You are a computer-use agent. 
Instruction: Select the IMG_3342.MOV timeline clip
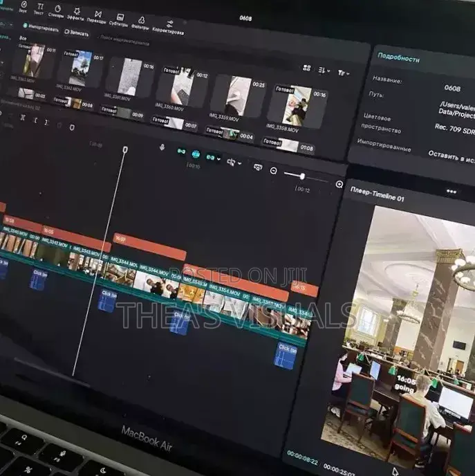pos(55,253)
